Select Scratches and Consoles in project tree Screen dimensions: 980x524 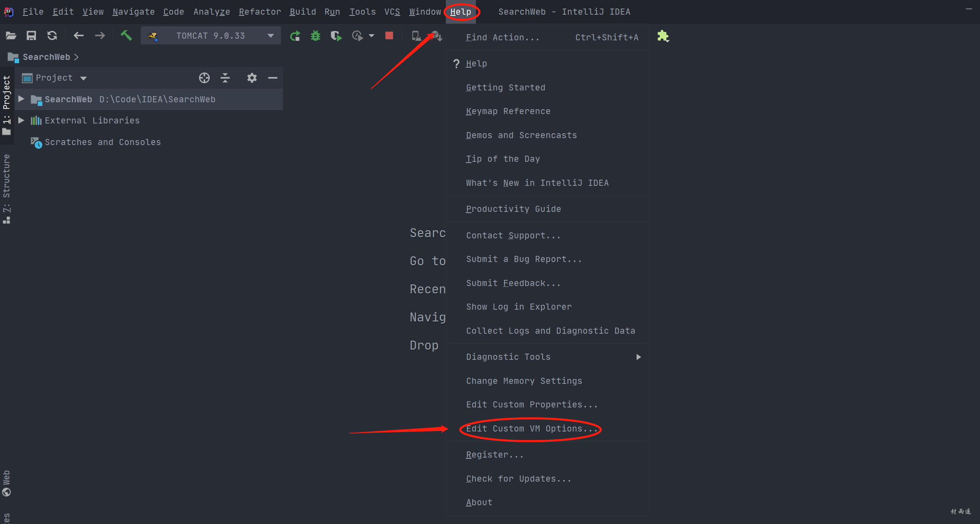[x=103, y=142]
